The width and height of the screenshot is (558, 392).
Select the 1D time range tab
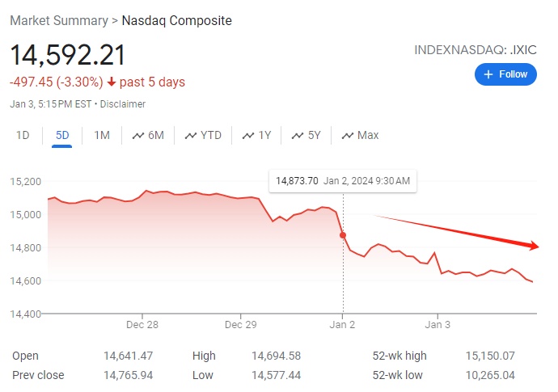(x=23, y=135)
